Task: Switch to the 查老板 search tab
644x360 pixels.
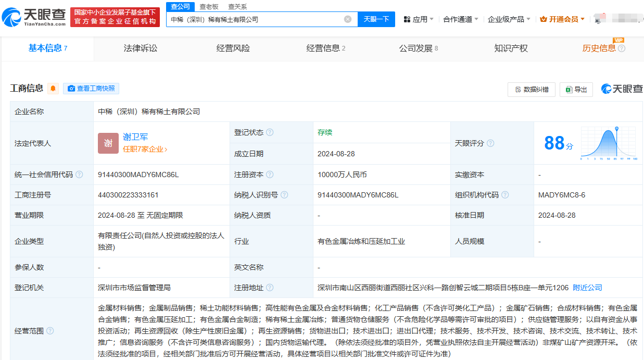Action: tap(209, 7)
